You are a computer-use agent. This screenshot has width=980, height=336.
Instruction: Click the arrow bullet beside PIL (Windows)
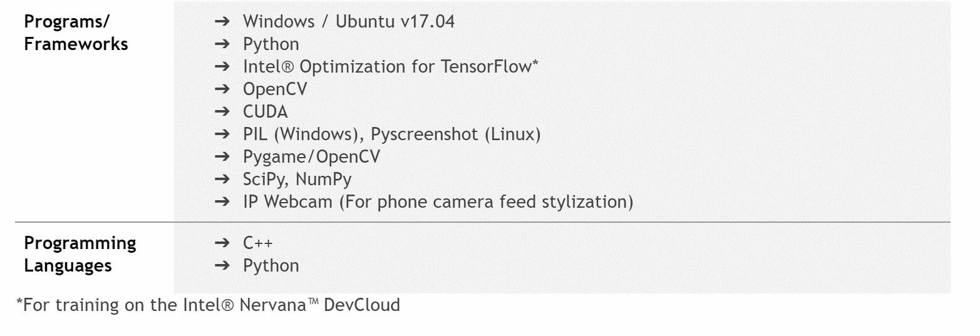coord(223,134)
